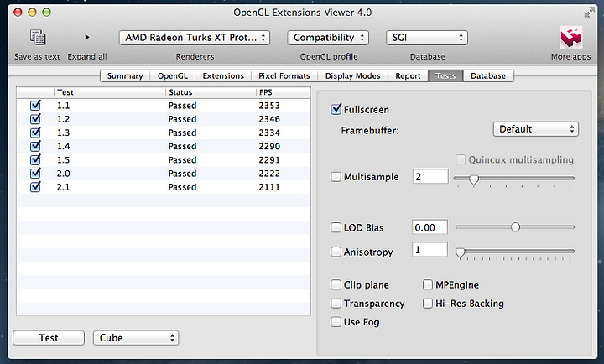The height and width of the screenshot is (364, 604).
Task: Sort by the FPS column header
Action: click(x=283, y=92)
